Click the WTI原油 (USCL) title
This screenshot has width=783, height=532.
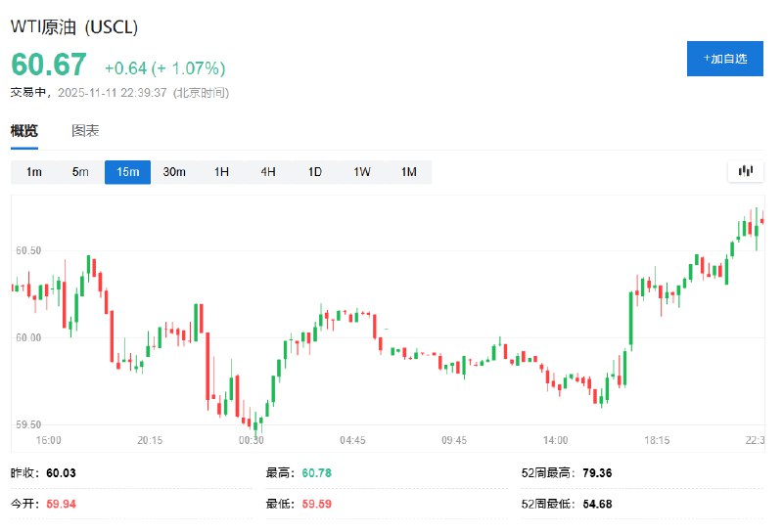coord(74,27)
